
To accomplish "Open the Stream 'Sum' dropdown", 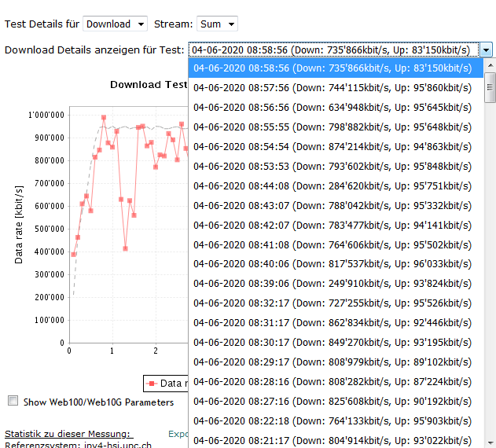I will [x=217, y=24].
